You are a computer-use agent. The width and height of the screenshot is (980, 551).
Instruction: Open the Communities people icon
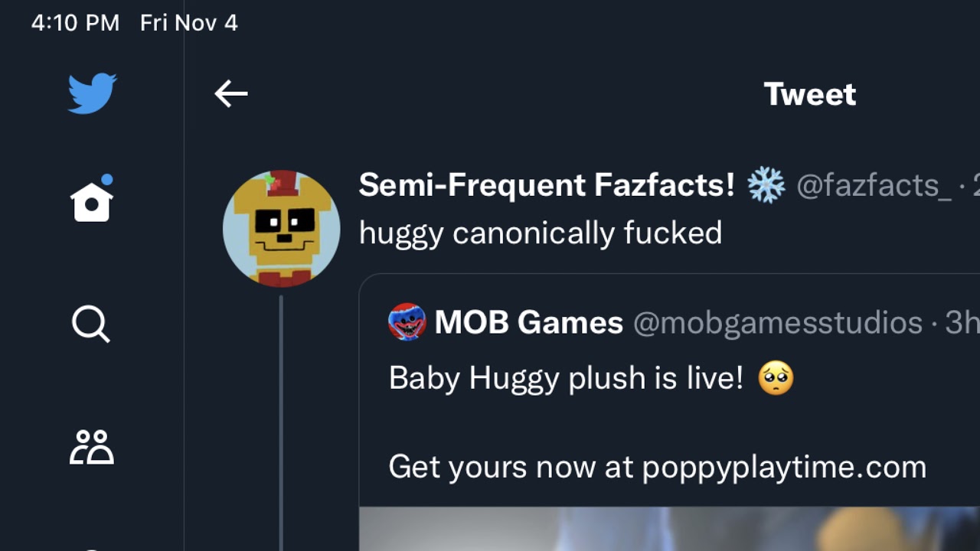(x=92, y=447)
